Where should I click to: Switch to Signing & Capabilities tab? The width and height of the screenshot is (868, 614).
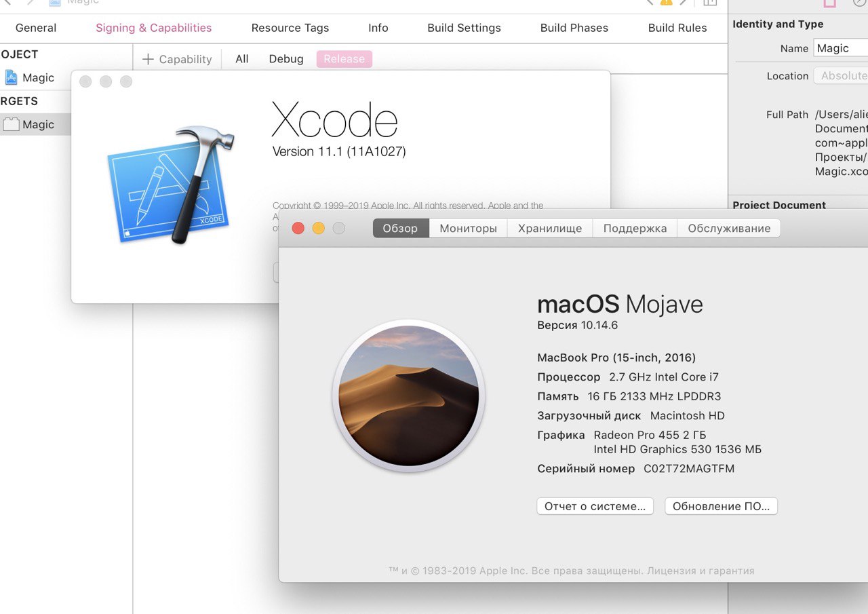[153, 28]
